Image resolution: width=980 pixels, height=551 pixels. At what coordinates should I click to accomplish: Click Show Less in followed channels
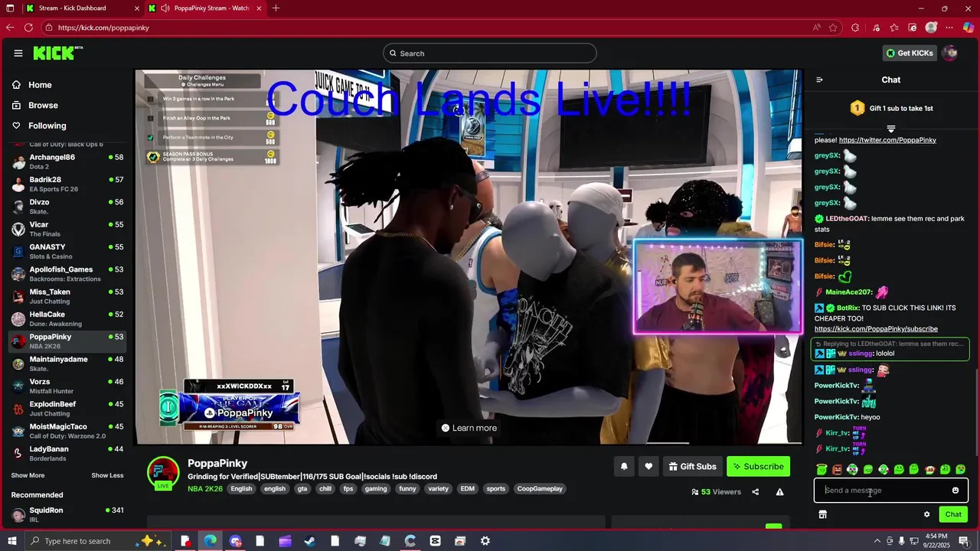[107, 475]
